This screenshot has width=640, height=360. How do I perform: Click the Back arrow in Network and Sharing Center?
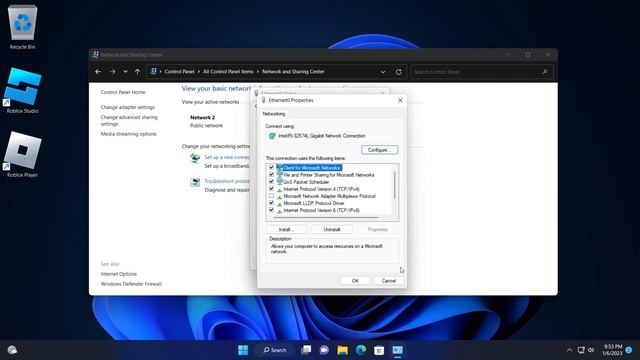click(x=98, y=72)
